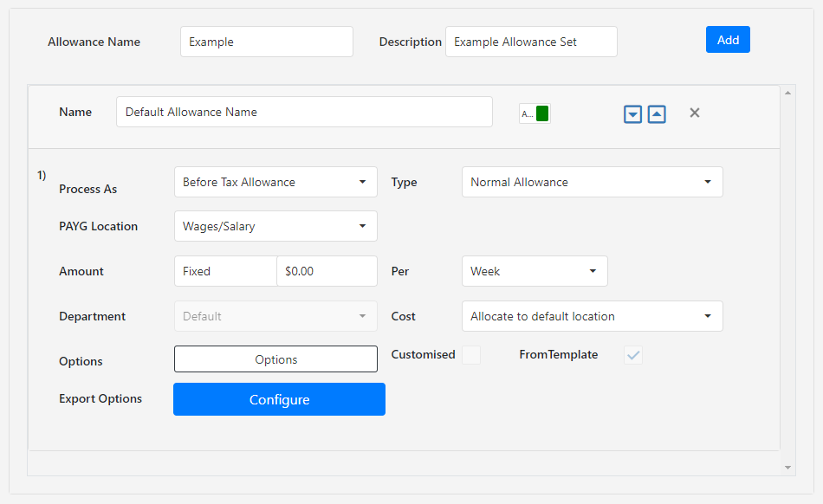The height and width of the screenshot is (504, 823).
Task: Click the Add button
Action: coord(728,39)
